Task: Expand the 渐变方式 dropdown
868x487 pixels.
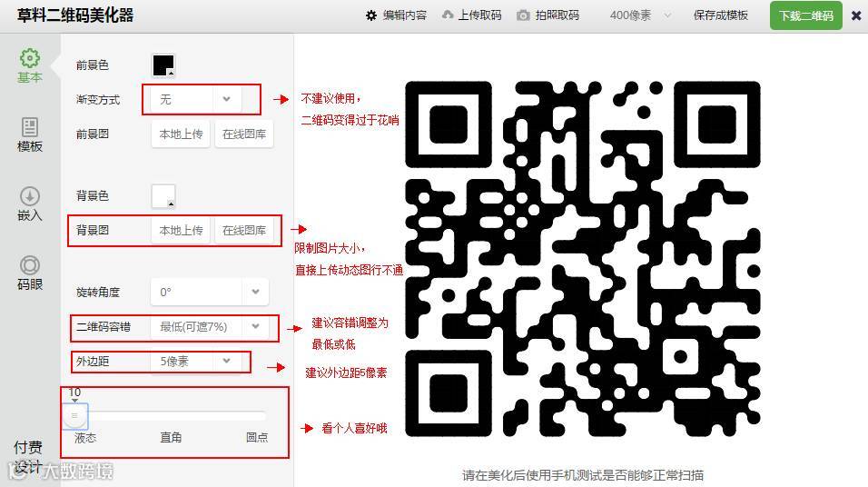Action: click(196, 99)
